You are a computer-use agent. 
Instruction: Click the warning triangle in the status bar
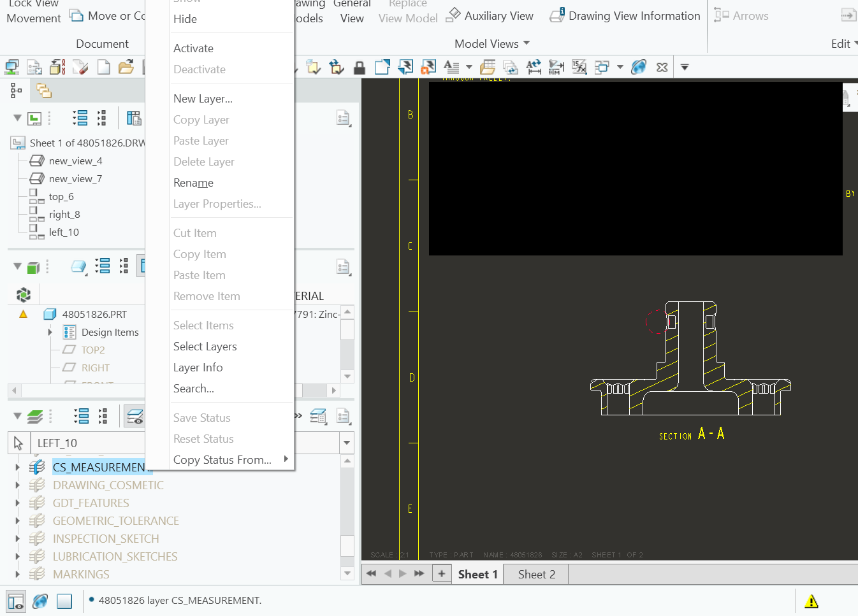811,600
